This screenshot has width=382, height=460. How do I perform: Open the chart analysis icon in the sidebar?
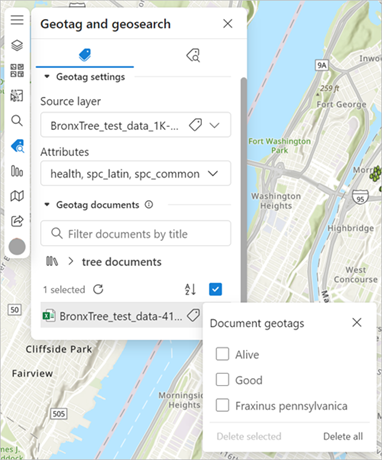(x=17, y=171)
